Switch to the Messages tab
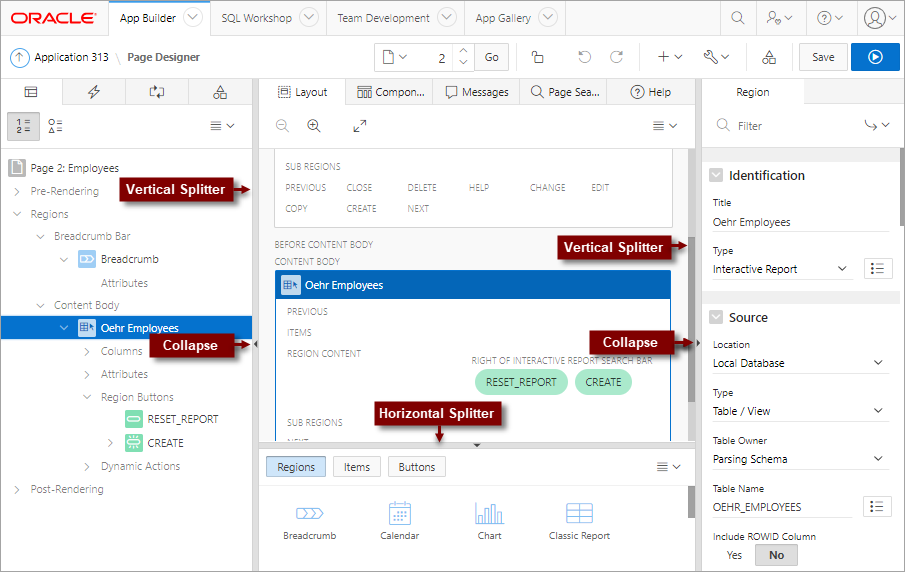 [x=477, y=92]
